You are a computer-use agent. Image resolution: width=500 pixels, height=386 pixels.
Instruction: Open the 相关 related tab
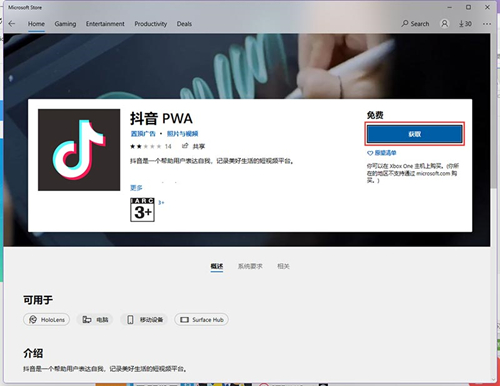[283, 266]
